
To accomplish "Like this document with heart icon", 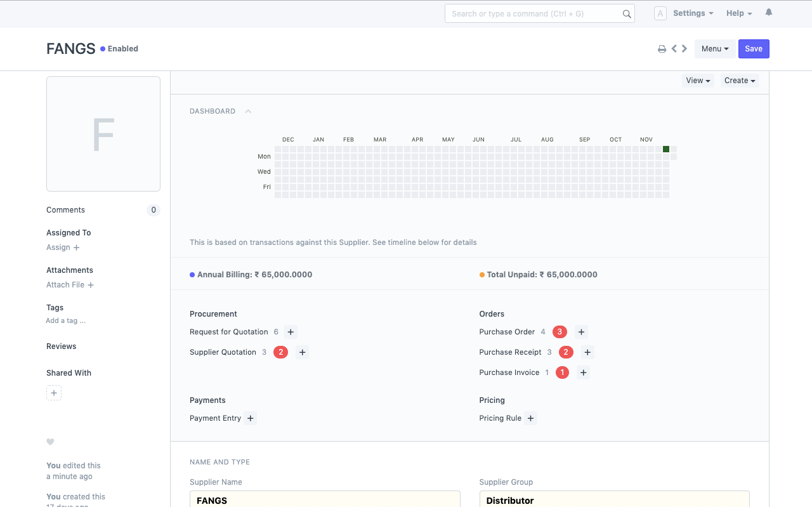I will pyautogui.click(x=50, y=442).
